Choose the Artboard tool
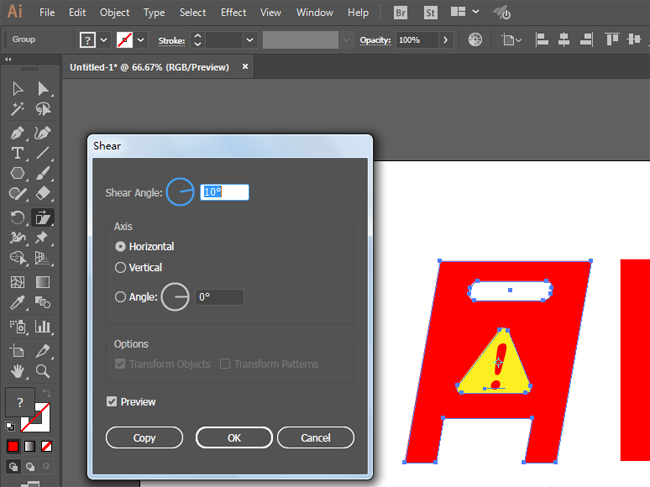 point(17,351)
